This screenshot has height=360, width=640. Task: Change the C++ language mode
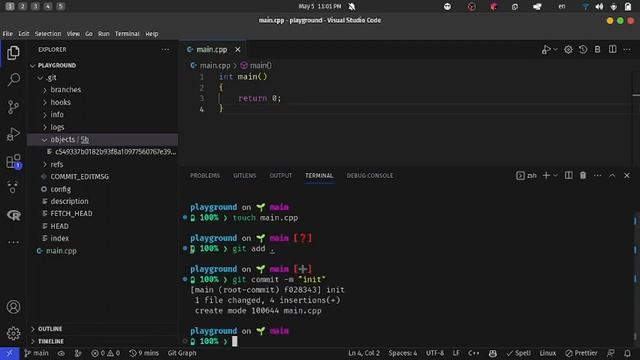473,353
